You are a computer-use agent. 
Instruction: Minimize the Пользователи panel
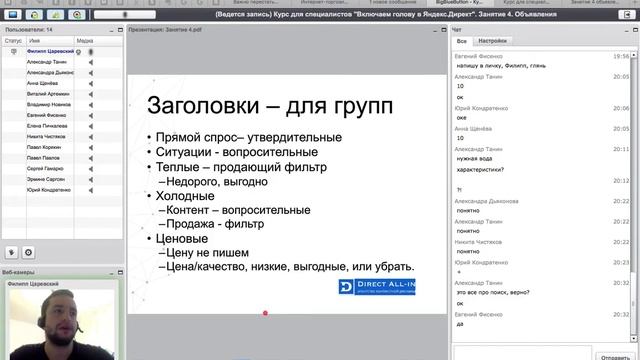click(x=111, y=30)
